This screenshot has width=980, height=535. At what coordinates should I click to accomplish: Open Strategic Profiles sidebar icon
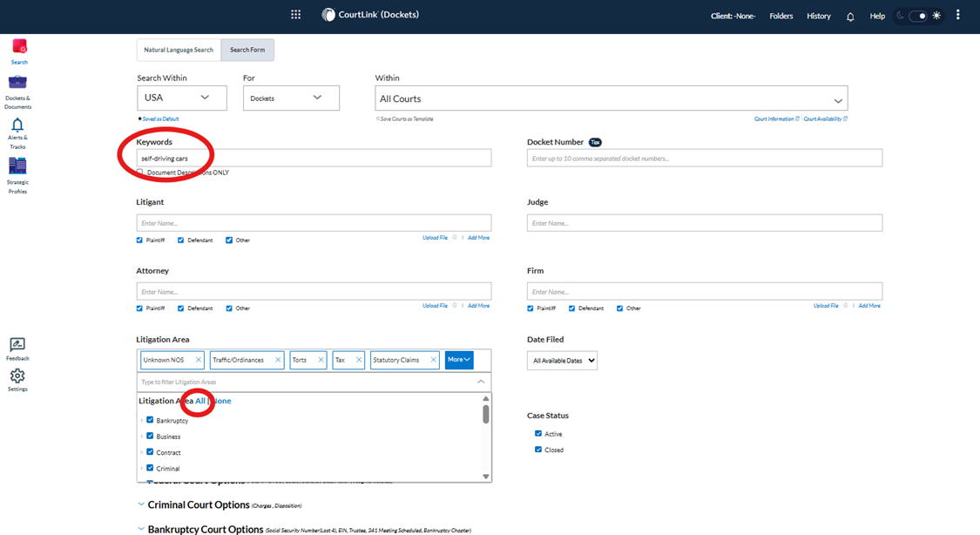point(17,166)
